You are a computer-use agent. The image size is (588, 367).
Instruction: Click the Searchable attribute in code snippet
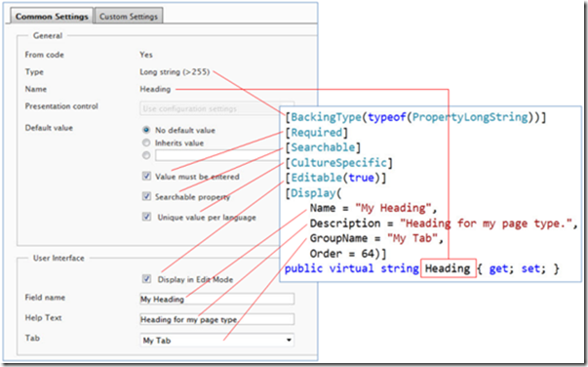click(x=323, y=147)
